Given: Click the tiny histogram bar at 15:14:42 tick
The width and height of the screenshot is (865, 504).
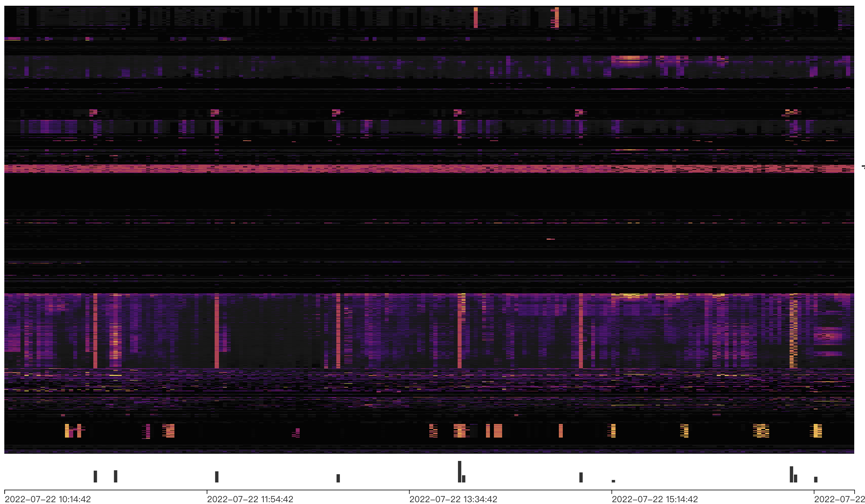Looking at the screenshot, I should point(613,481).
